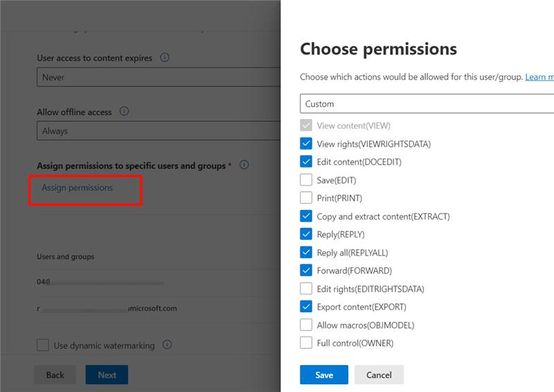Open the Custom permissions dropdown
Viewport: 554px width, 392px height.
(x=427, y=104)
